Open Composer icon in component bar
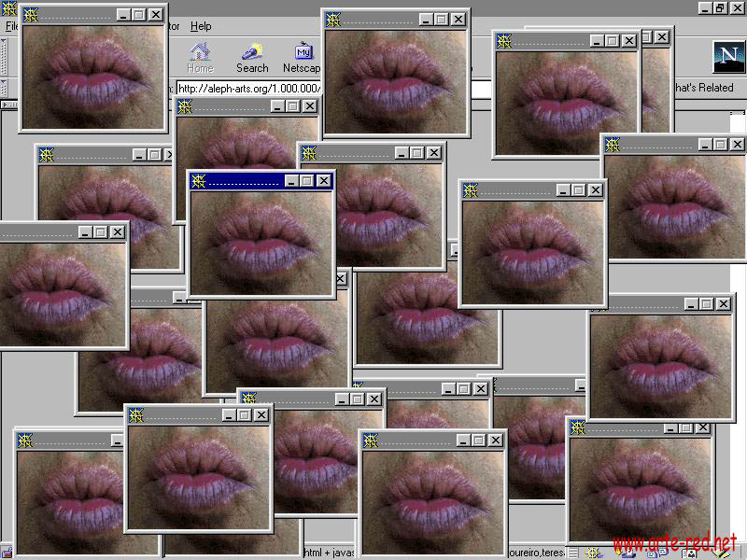Viewport: 747px width, 560px height. (x=721, y=553)
